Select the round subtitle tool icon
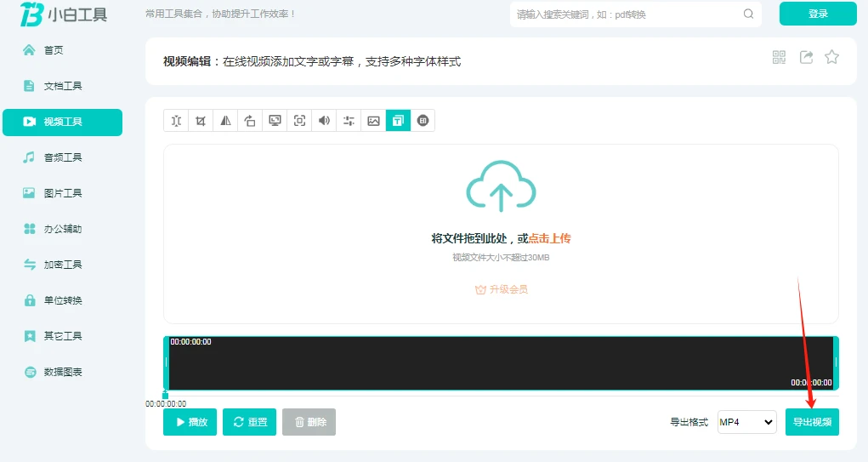The width and height of the screenshot is (868, 462). coord(423,121)
